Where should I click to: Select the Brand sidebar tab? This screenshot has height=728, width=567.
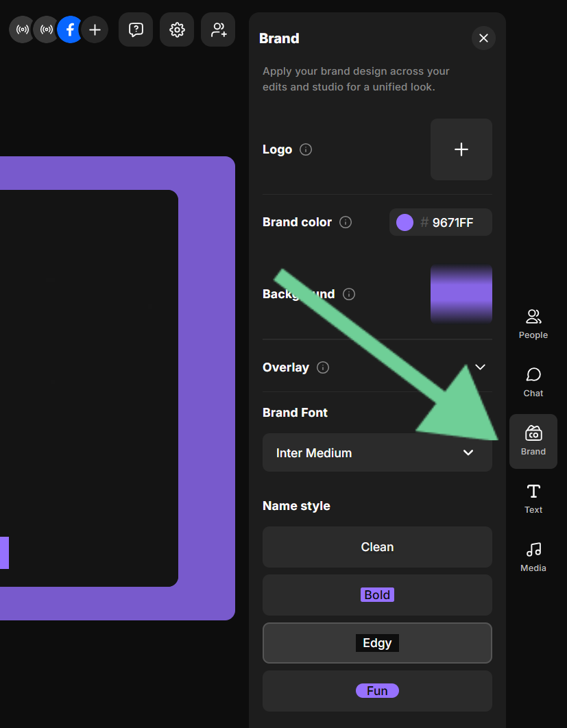coord(533,441)
